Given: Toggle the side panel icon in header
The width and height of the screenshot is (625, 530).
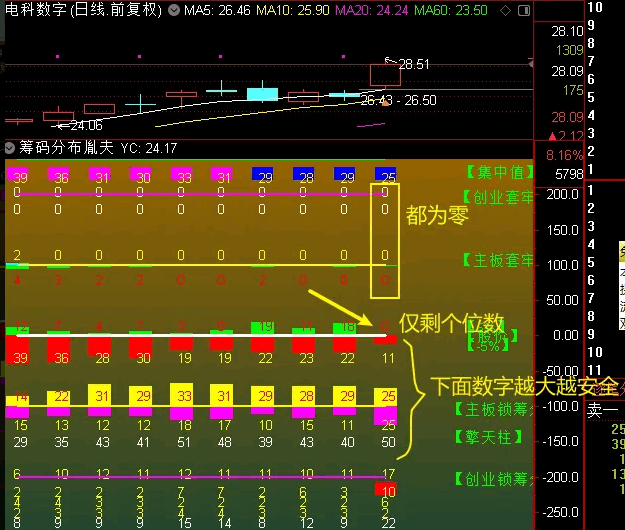Looking at the screenshot, I should (x=524, y=11).
